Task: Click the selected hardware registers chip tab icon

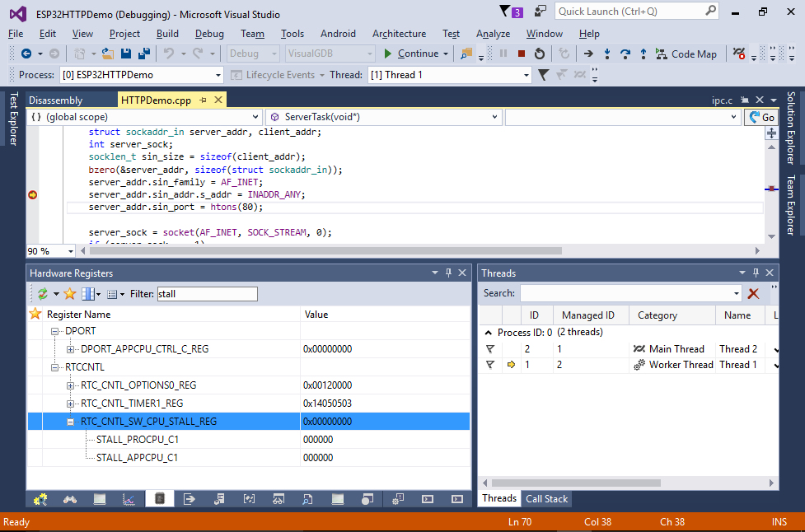Action: pyautogui.click(x=160, y=498)
